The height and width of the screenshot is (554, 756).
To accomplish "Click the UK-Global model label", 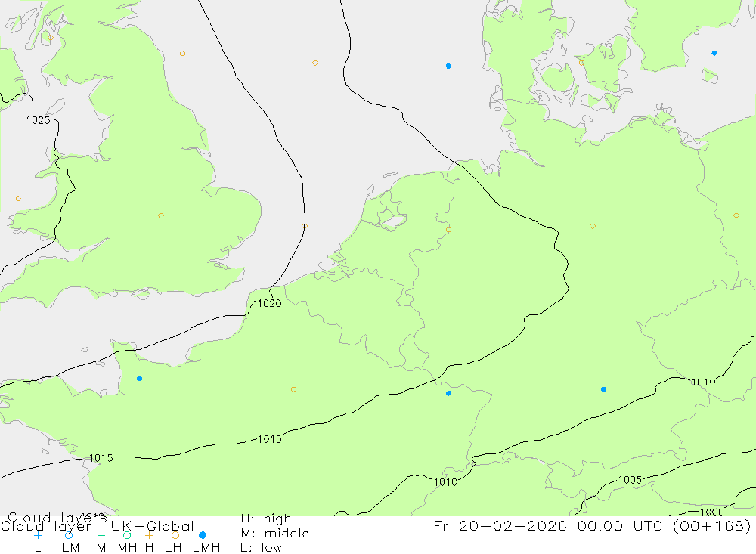I will tap(153, 525).
